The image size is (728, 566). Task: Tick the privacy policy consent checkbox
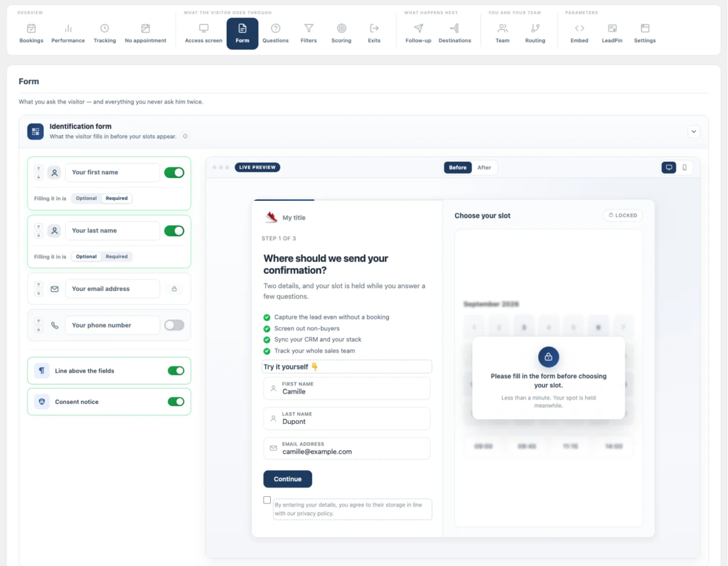pyautogui.click(x=267, y=500)
